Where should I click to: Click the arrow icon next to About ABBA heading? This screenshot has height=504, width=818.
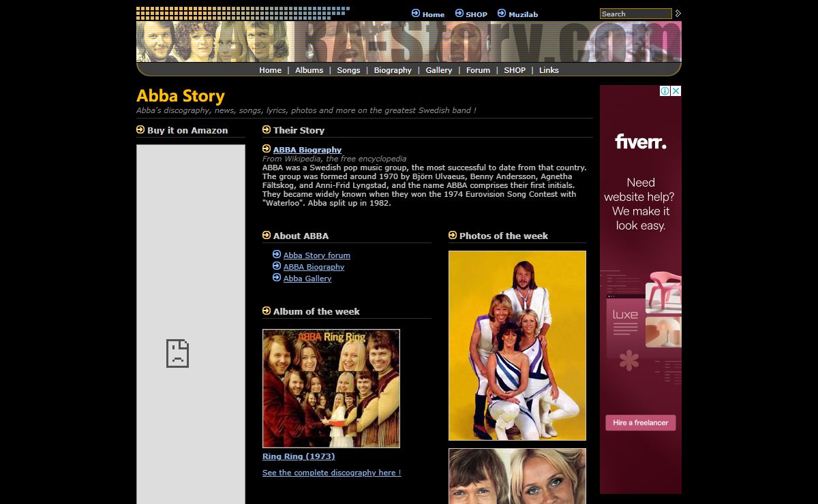(x=267, y=235)
